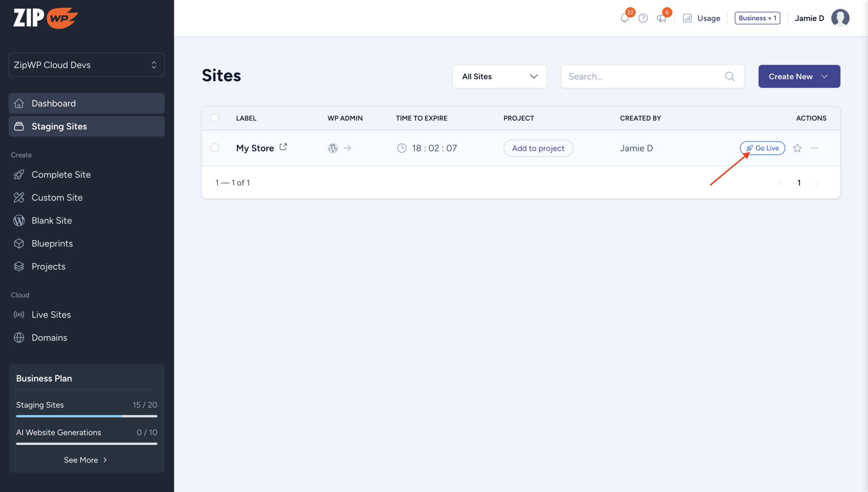
Task: Open Blueprints from the sidebar
Action: (52, 243)
